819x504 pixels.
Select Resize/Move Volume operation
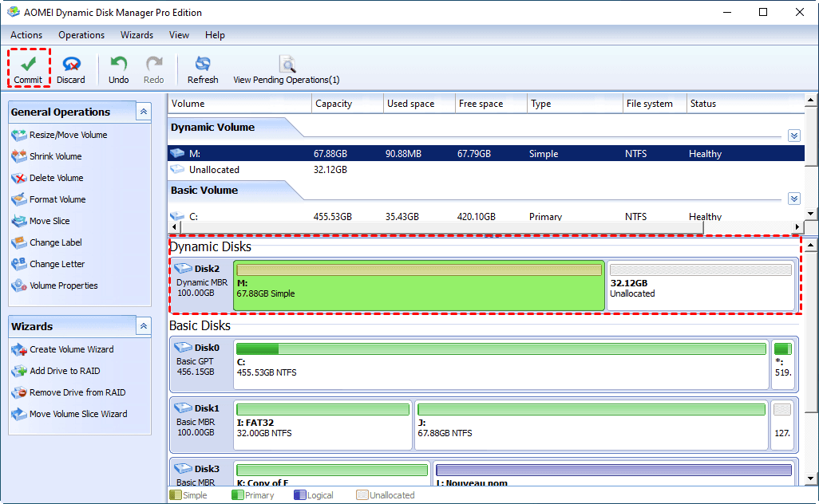pyautogui.click(x=68, y=135)
